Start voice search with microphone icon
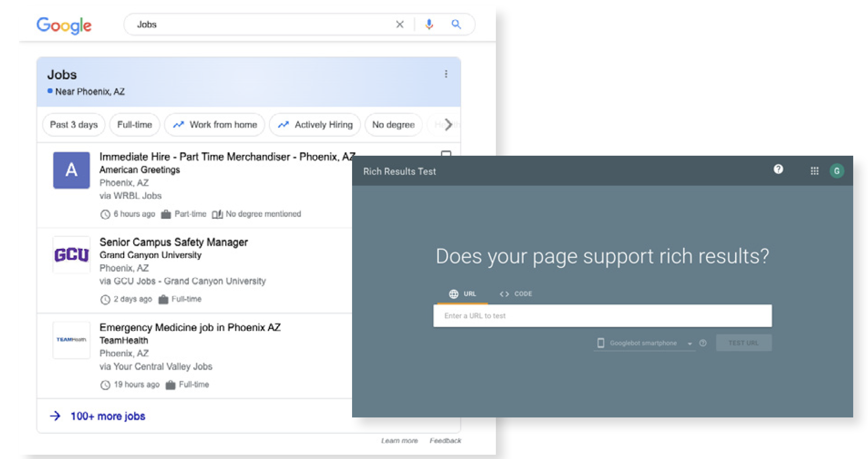The image size is (868, 459). point(429,24)
